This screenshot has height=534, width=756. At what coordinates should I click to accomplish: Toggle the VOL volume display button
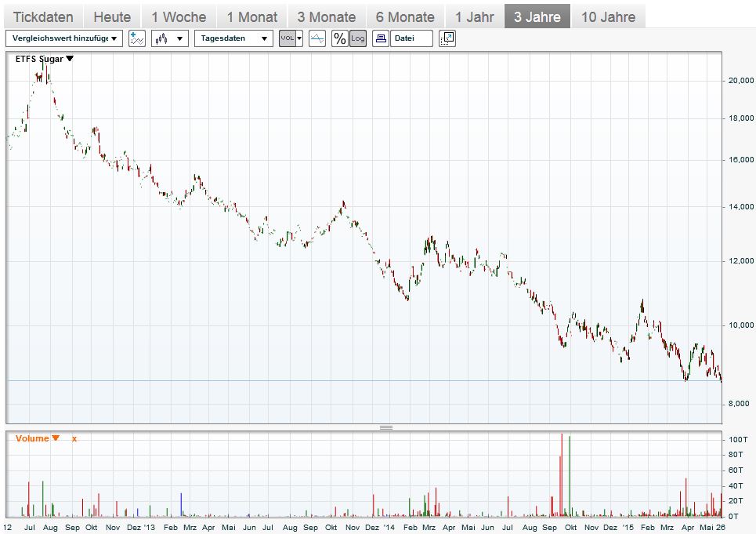(x=288, y=38)
